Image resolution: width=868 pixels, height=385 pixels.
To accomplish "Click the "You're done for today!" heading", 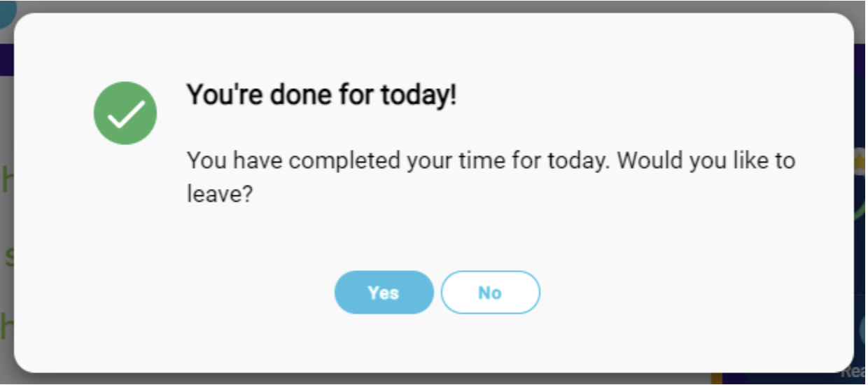I will pos(321,94).
